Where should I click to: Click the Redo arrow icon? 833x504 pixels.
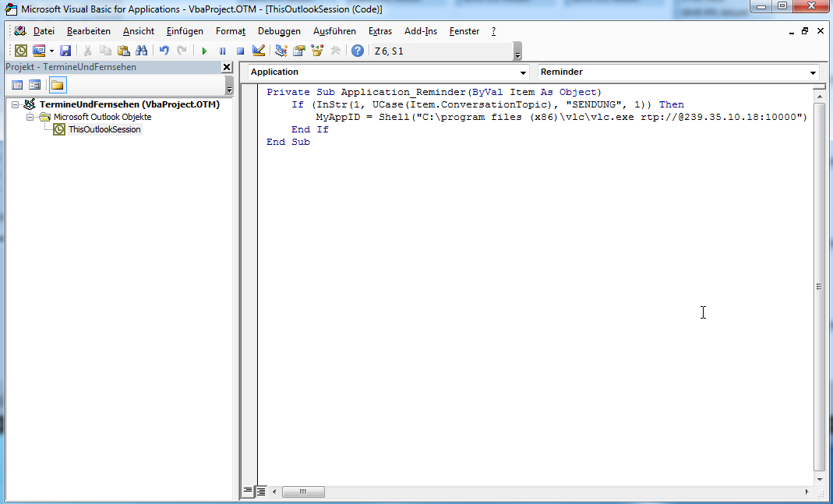pyautogui.click(x=182, y=51)
